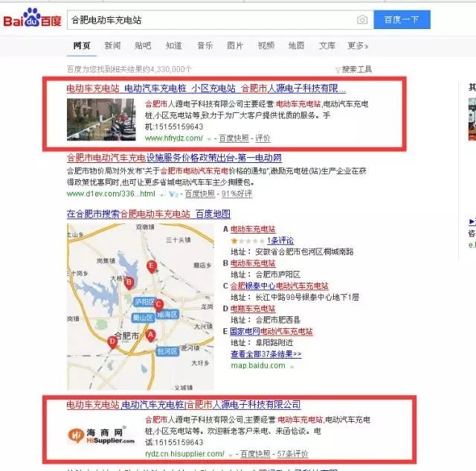This screenshot has height=471, width=476.
Task: Expand arrow after www.d1ev.com URL
Action: pos(162,194)
